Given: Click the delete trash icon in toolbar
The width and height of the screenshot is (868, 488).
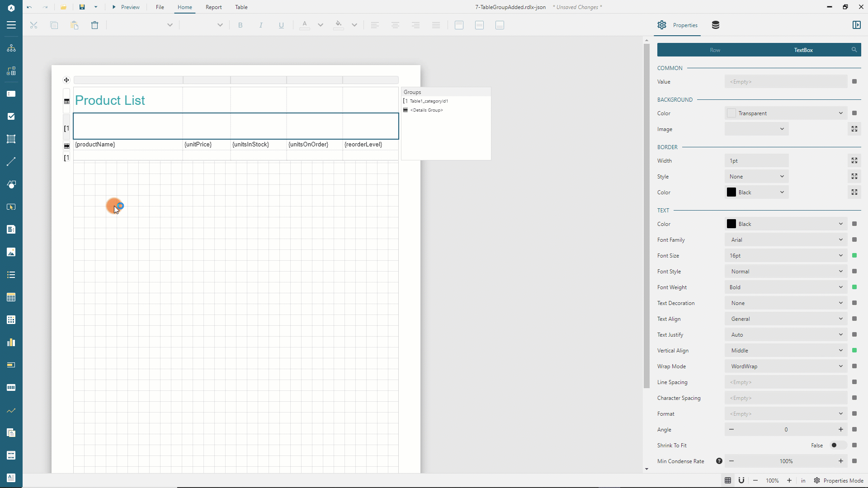Looking at the screenshot, I should 94,25.
